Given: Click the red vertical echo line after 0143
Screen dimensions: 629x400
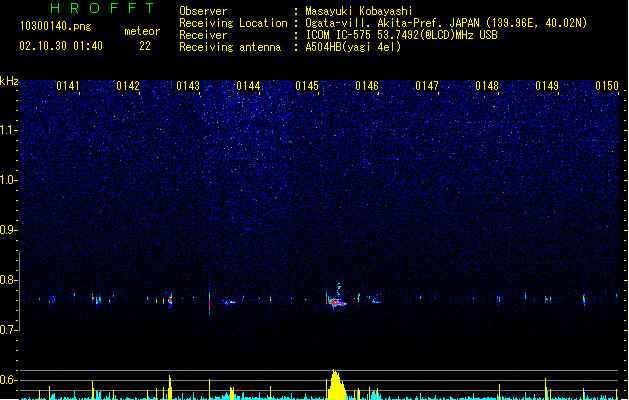Looking at the screenshot, I should click(x=209, y=299).
